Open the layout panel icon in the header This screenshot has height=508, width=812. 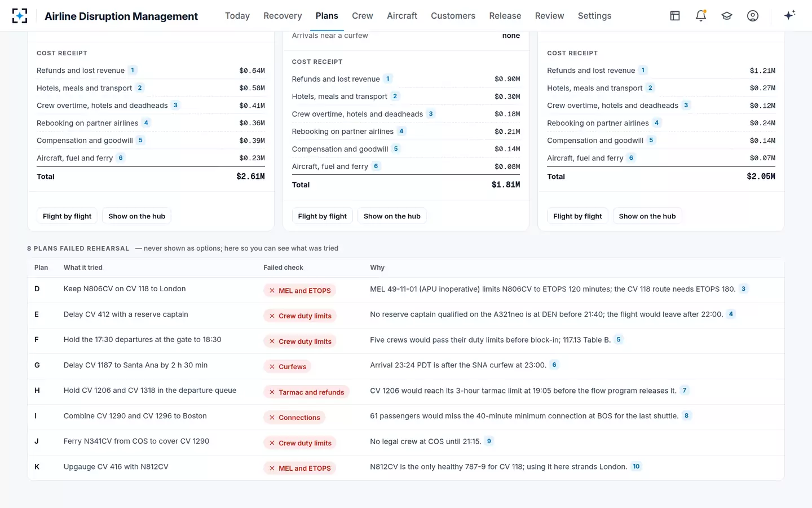pos(675,16)
